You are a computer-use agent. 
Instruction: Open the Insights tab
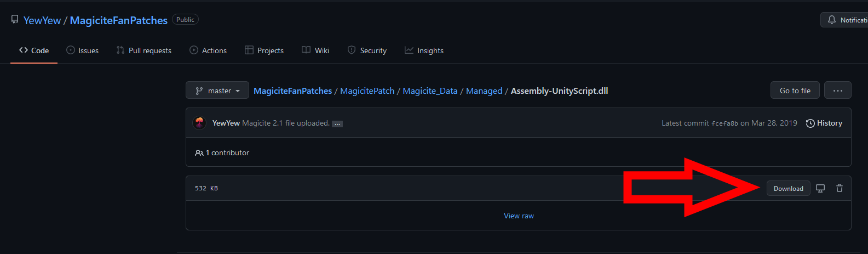click(424, 50)
